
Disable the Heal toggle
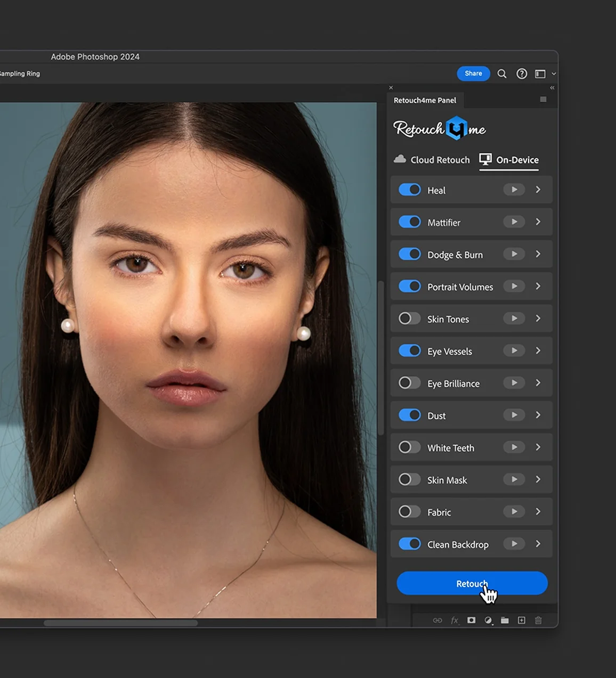[410, 190]
